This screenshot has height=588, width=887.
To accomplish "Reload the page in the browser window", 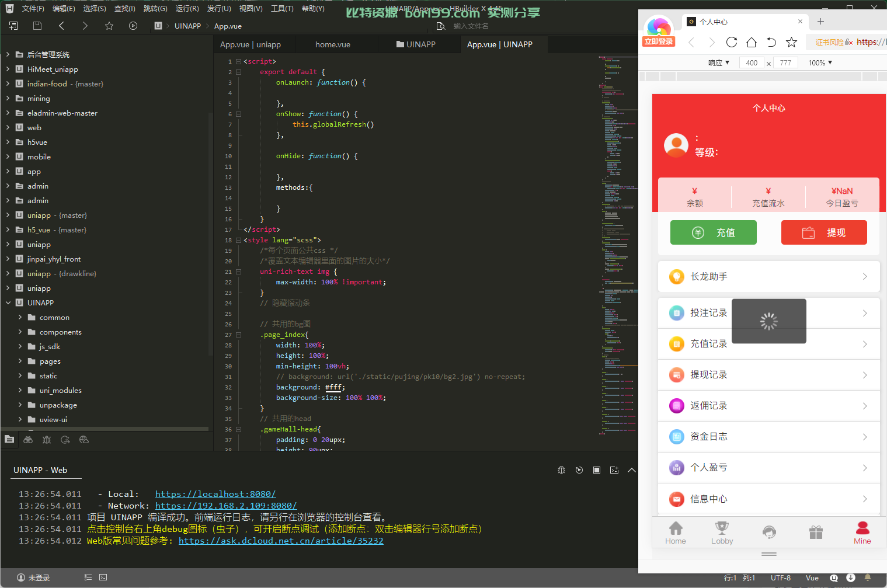I will tap(731, 42).
